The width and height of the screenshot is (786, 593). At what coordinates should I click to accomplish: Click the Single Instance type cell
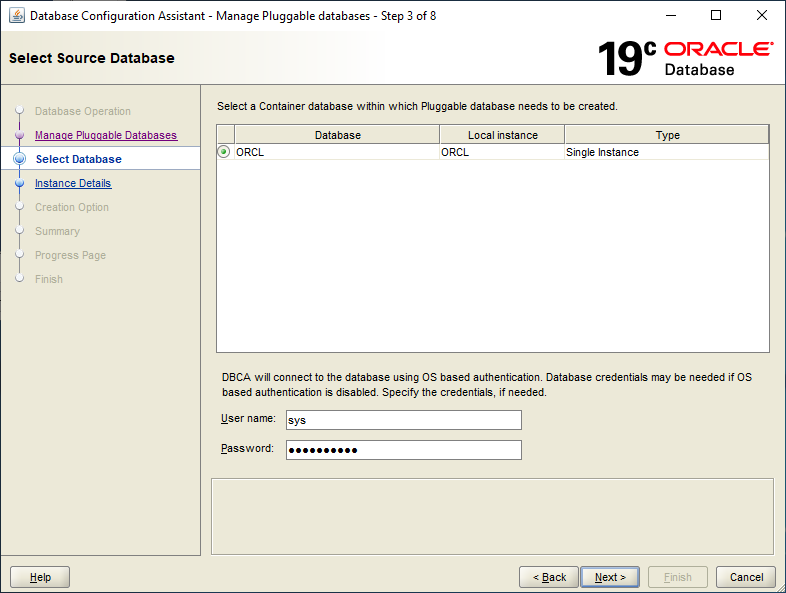(x=667, y=152)
